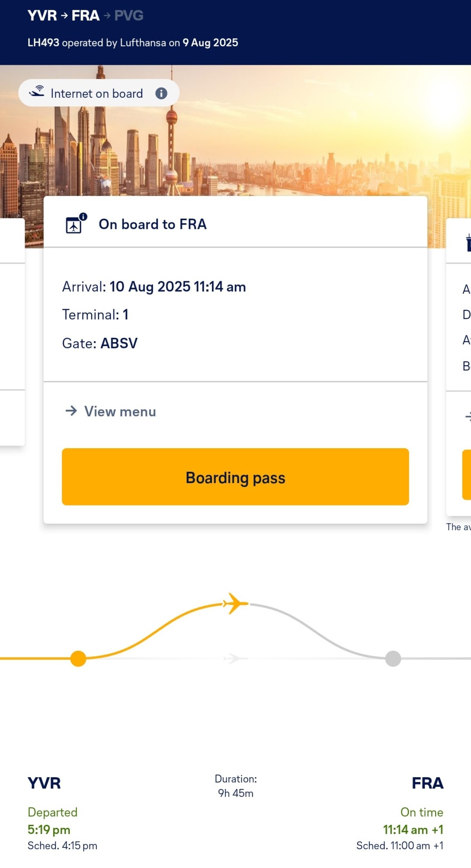The height and width of the screenshot is (868, 471).
Task: Open the Boarding pass button
Action: coord(235,477)
